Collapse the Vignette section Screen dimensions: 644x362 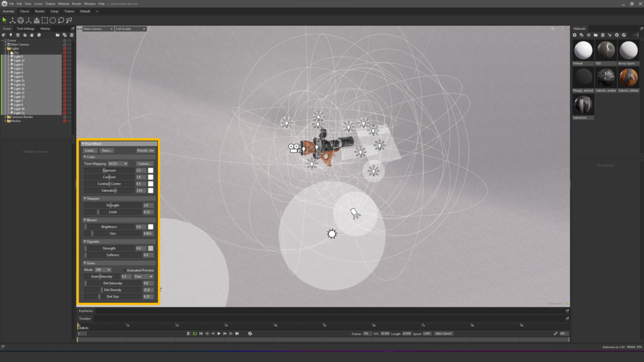(x=85, y=241)
